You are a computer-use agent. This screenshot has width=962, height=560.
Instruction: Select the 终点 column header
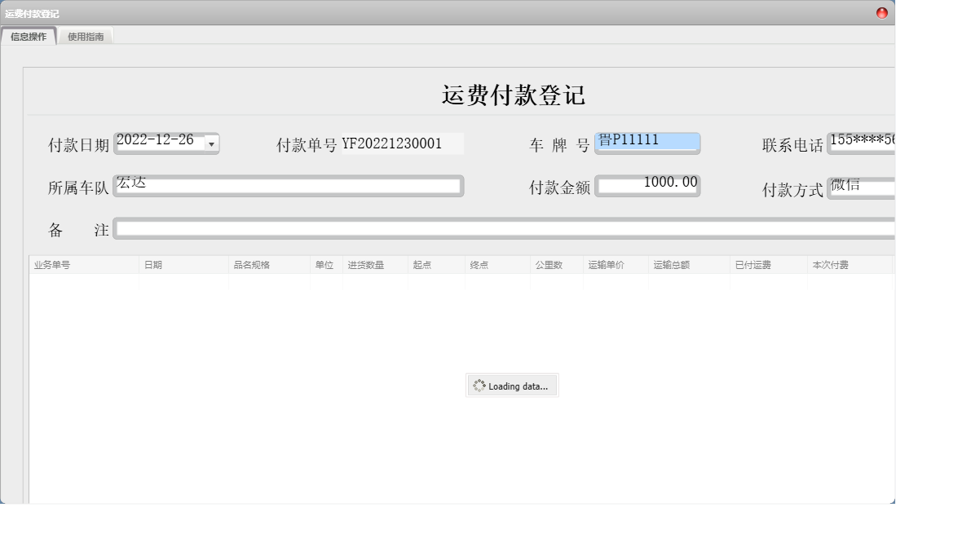(x=479, y=263)
